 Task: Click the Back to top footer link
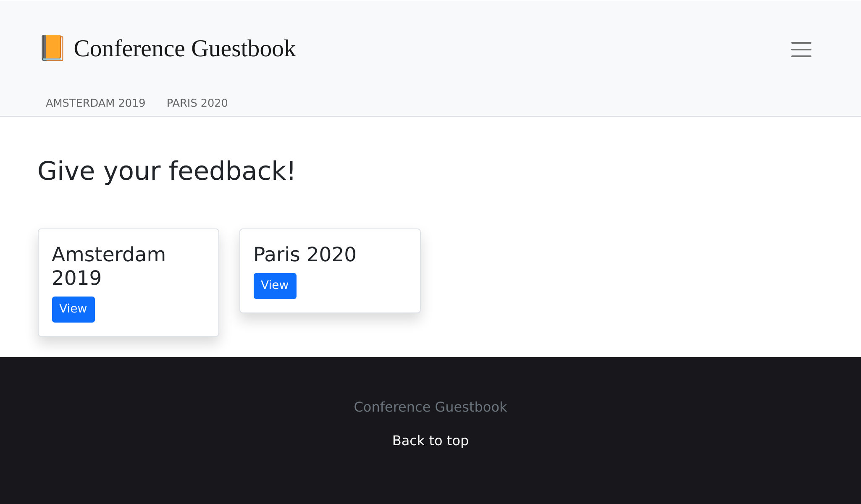point(430,441)
